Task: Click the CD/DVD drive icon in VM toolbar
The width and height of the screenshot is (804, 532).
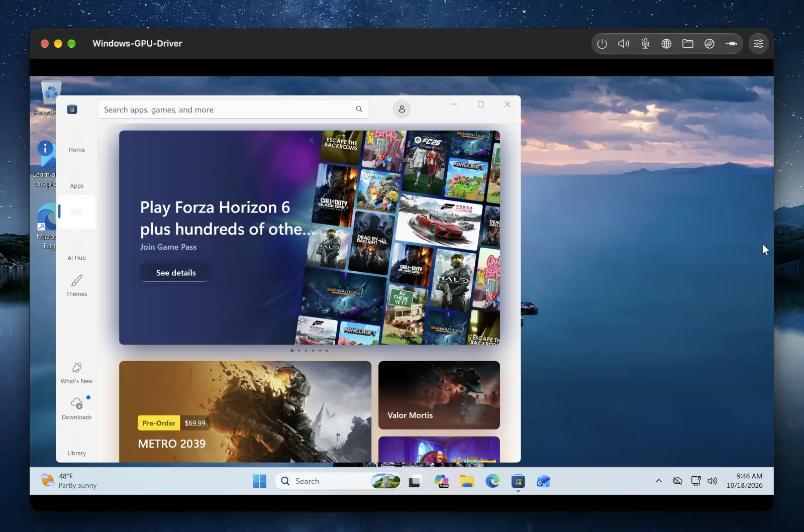Action: (x=710, y=44)
